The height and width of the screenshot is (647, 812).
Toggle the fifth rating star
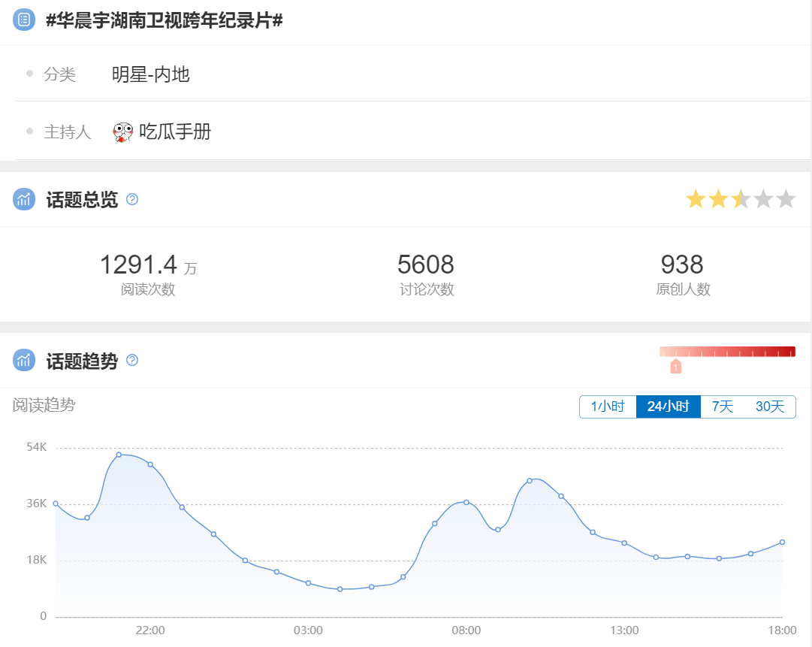[786, 198]
